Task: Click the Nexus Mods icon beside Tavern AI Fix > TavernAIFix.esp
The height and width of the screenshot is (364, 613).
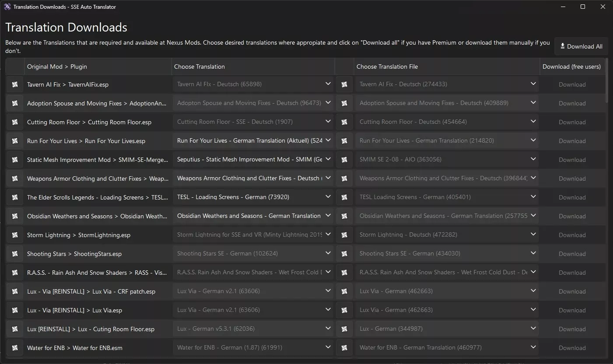Action: click(15, 84)
